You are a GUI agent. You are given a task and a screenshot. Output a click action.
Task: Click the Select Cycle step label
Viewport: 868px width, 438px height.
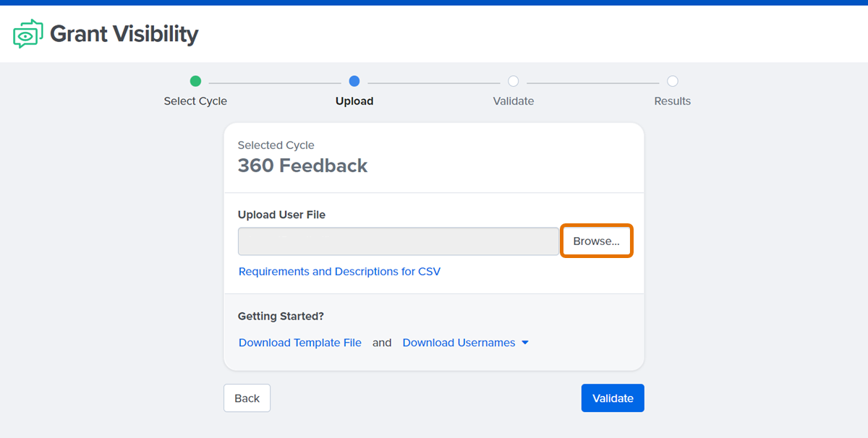point(195,101)
